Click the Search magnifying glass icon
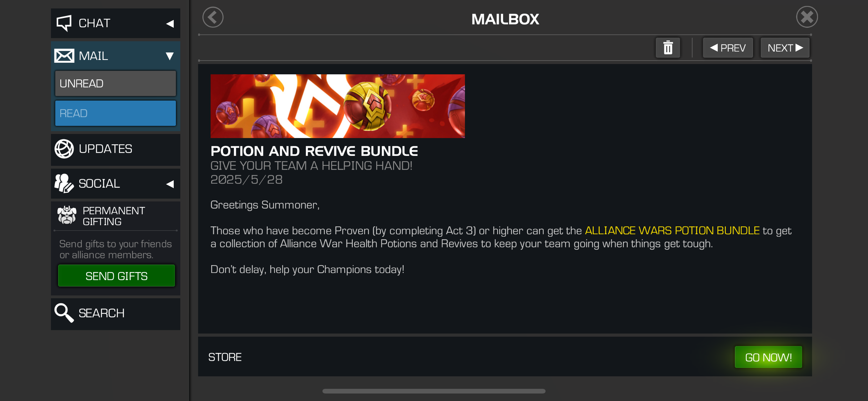This screenshot has width=868, height=401. [64, 313]
